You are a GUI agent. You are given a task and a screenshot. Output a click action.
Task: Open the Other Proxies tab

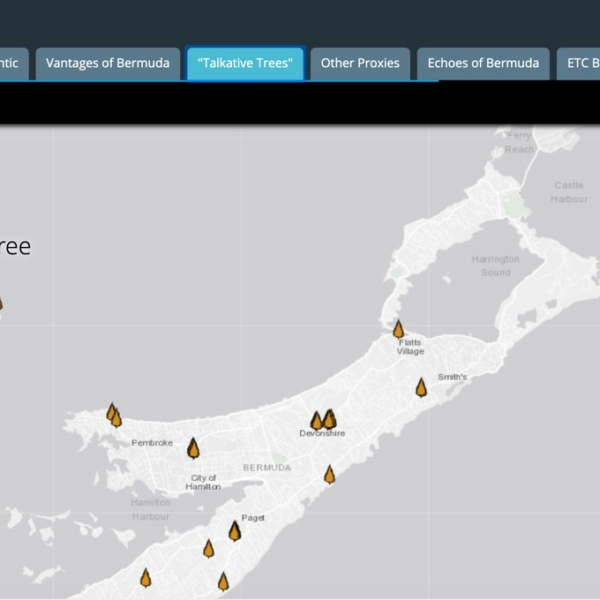360,63
